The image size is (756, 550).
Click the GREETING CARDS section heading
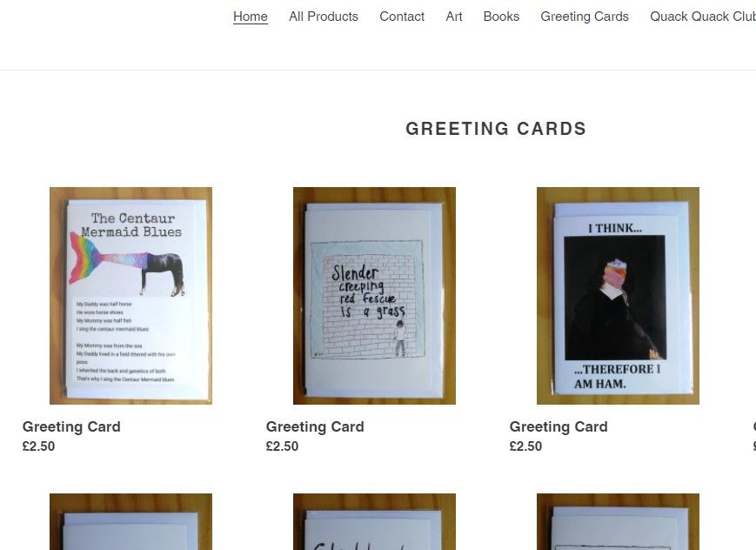496,129
